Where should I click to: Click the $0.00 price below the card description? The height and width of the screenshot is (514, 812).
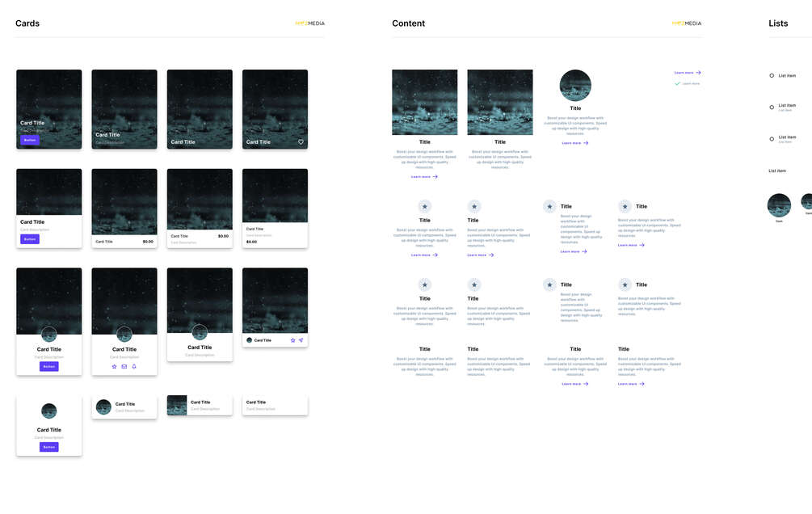pyautogui.click(x=251, y=242)
